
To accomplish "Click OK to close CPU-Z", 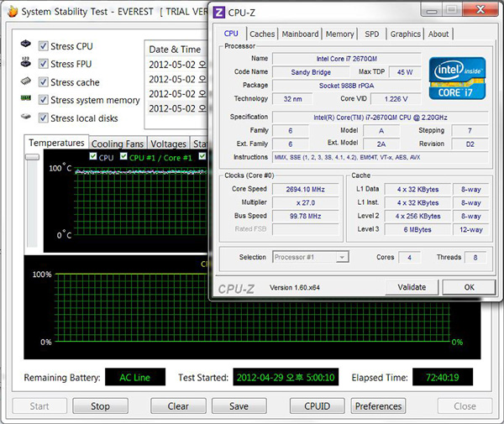I will (x=469, y=287).
